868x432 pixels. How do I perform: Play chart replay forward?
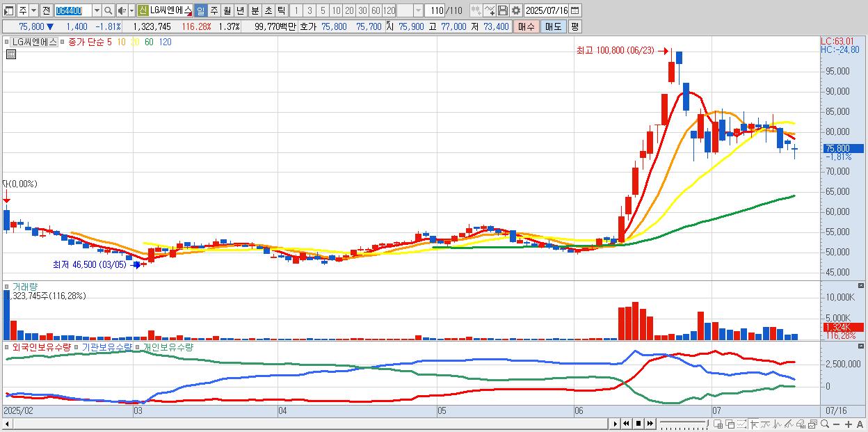click(x=616, y=424)
